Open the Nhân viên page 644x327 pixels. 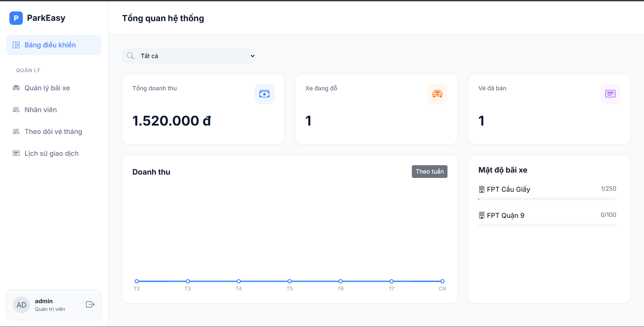click(x=41, y=110)
